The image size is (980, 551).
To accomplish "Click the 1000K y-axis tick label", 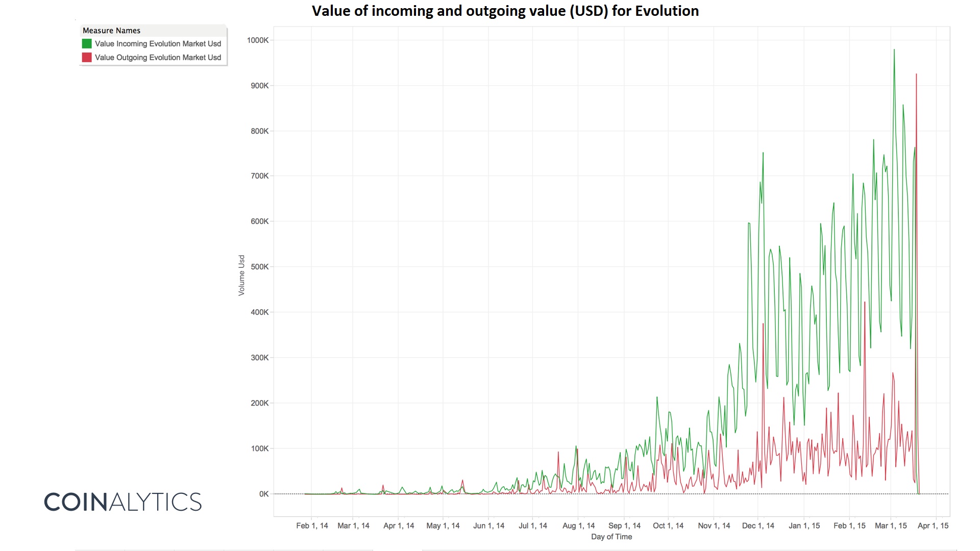I will (x=258, y=40).
